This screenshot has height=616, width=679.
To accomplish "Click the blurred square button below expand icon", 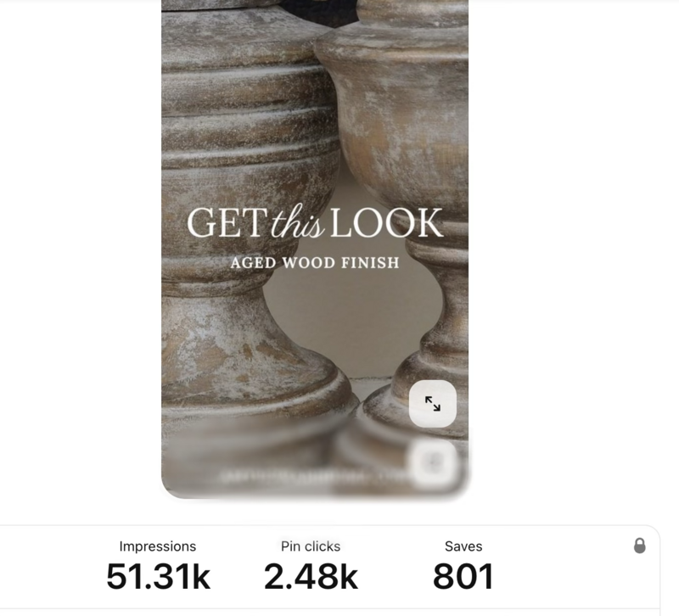I will tap(434, 463).
